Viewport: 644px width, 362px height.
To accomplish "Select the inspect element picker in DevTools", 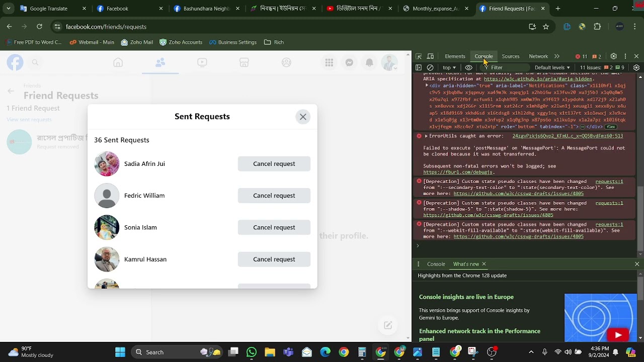I will (419, 56).
